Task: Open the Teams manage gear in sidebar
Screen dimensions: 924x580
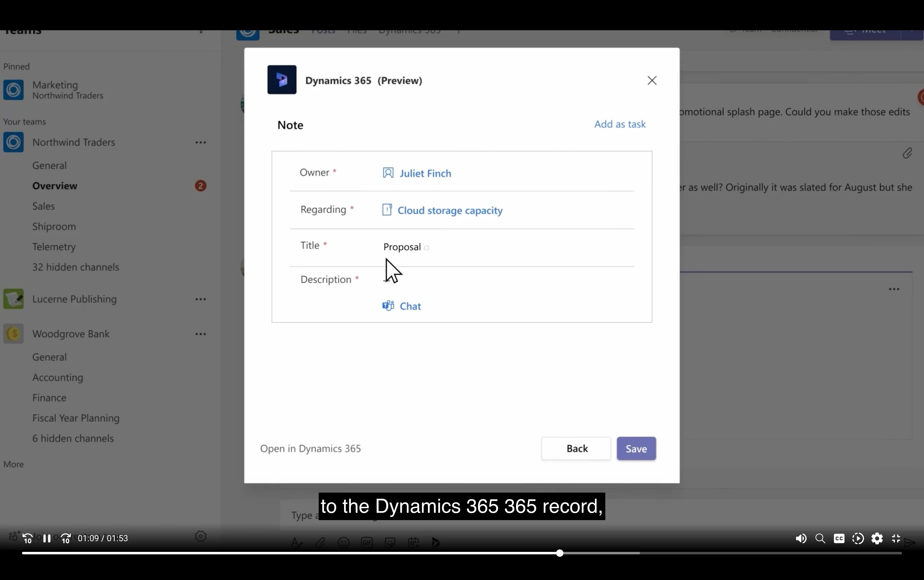Action: point(201,536)
